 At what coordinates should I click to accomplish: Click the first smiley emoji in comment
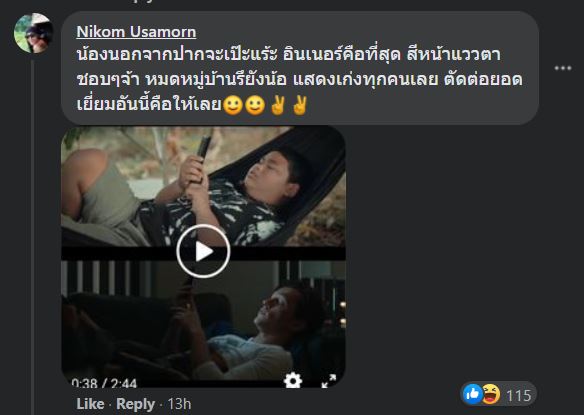(233, 105)
